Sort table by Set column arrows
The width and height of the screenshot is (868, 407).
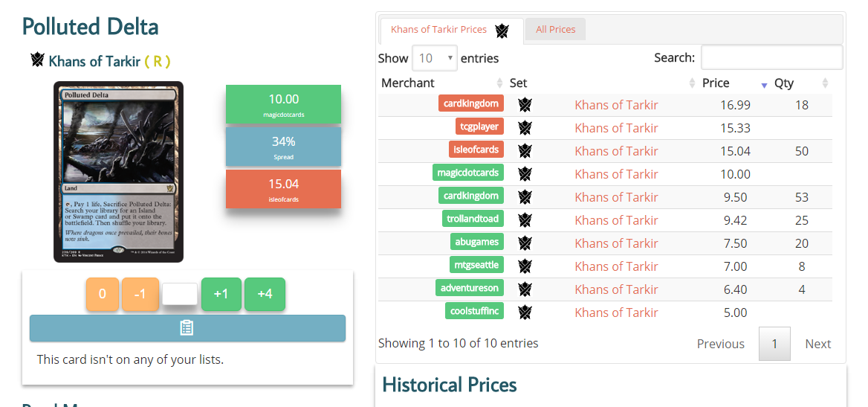pos(692,83)
